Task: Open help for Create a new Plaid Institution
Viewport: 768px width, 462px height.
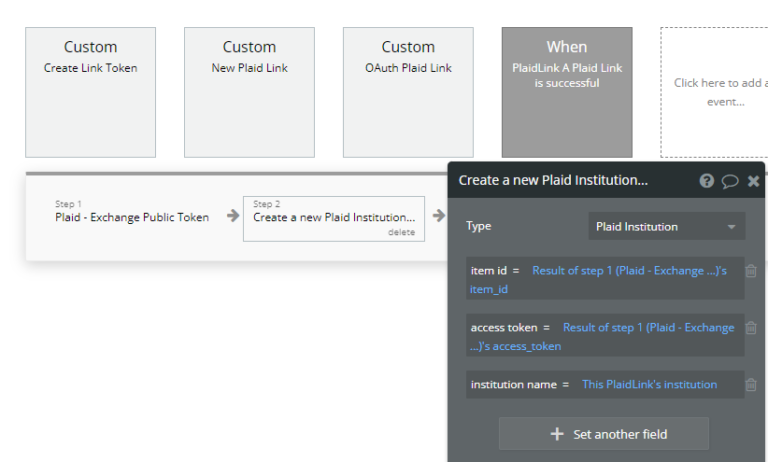Action: (x=706, y=181)
